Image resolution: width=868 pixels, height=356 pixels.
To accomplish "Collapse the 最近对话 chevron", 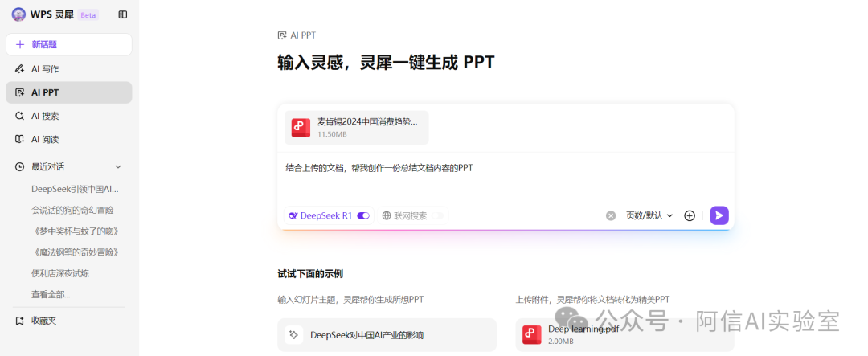I will point(118,166).
